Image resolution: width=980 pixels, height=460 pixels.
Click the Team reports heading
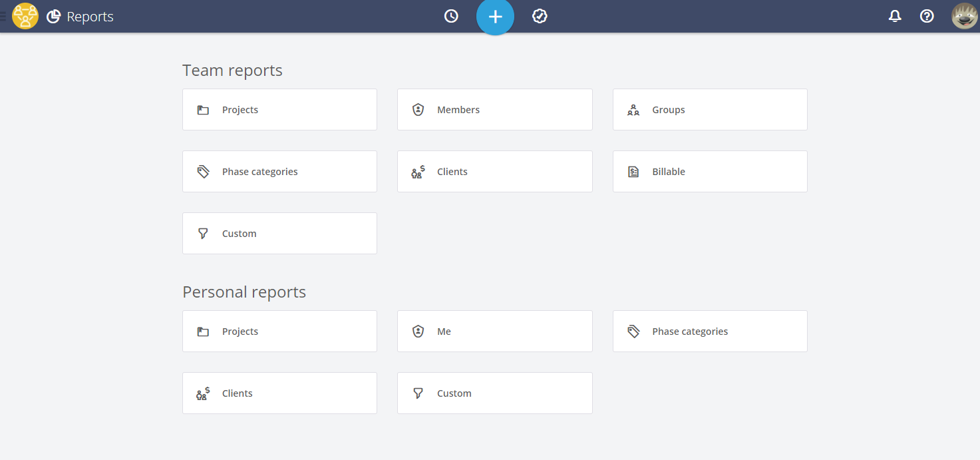(x=232, y=71)
